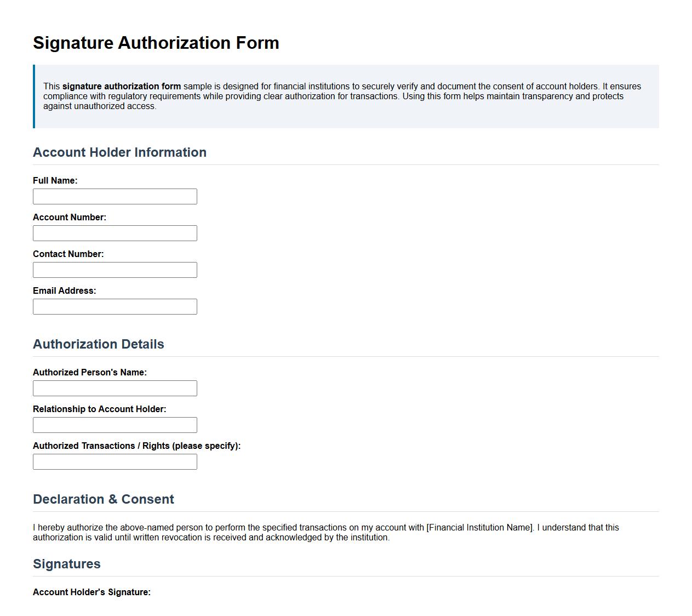Click the Contact Number input field
This screenshot has height=616, width=692.
pyautogui.click(x=115, y=270)
